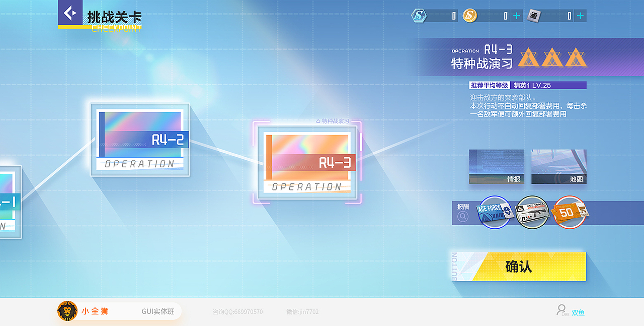Select the R4-2 operation stage card

(140, 140)
